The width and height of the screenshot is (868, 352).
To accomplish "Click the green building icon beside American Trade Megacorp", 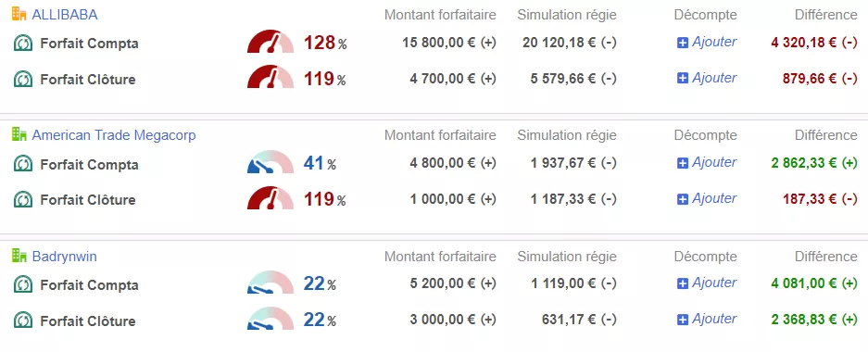I will pyautogui.click(x=19, y=134).
